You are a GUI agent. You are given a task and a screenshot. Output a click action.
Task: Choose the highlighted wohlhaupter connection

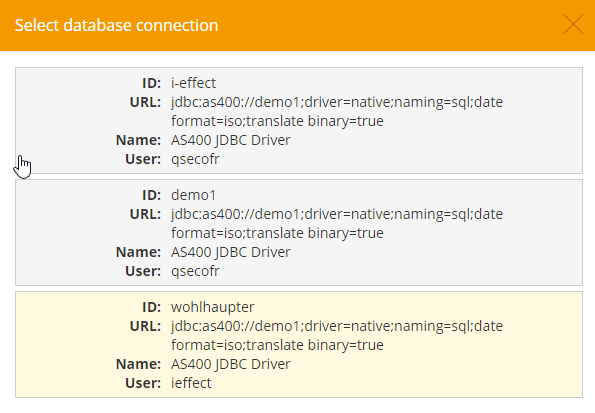299,345
